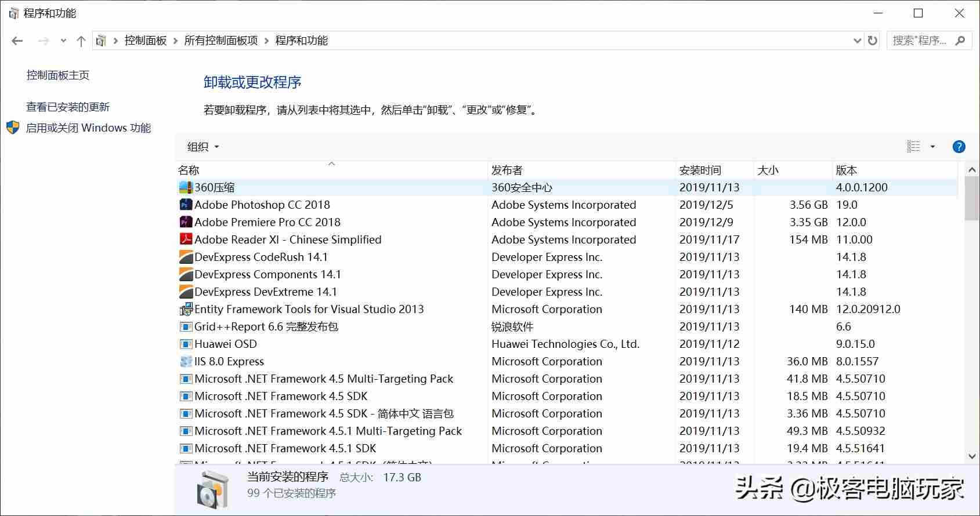Sort by the 名称 column header

coord(331,170)
